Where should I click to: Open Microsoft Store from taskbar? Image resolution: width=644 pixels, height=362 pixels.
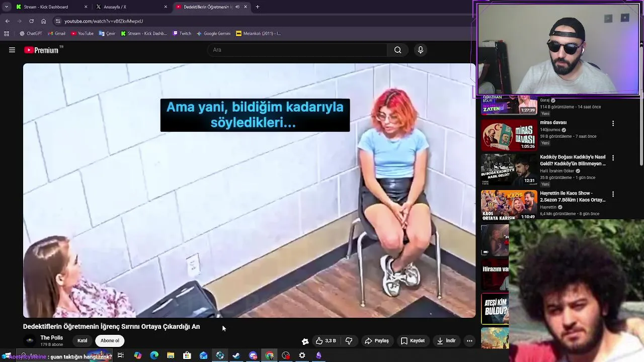pyautogui.click(x=187, y=355)
